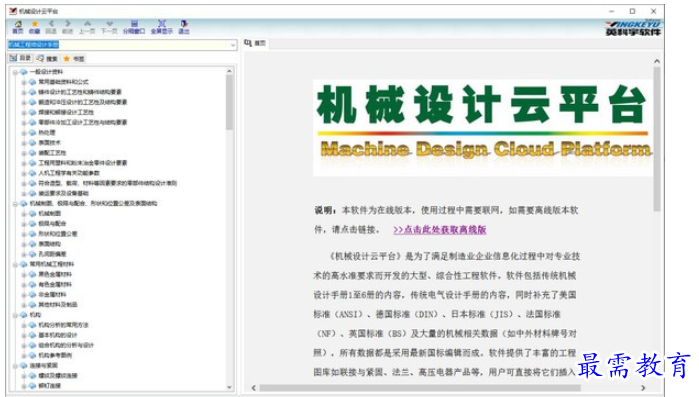Image resolution: width=699 pixels, height=397 pixels.
Task: Click cloud icon beside 机构 node
Action: tap(24, 315)
